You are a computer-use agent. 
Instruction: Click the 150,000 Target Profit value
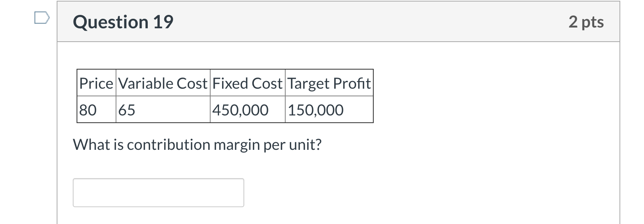[x=316, y=110]
